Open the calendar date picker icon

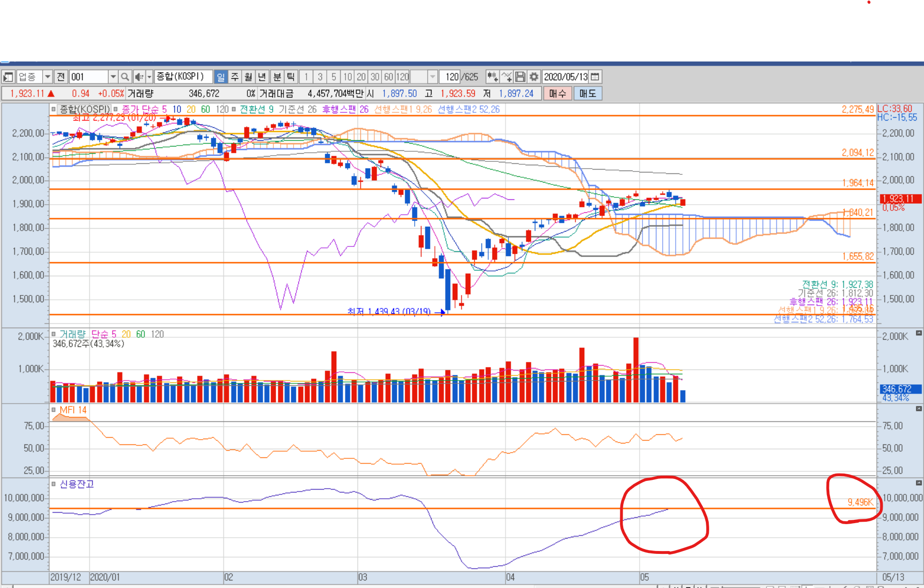coord(595,77)
